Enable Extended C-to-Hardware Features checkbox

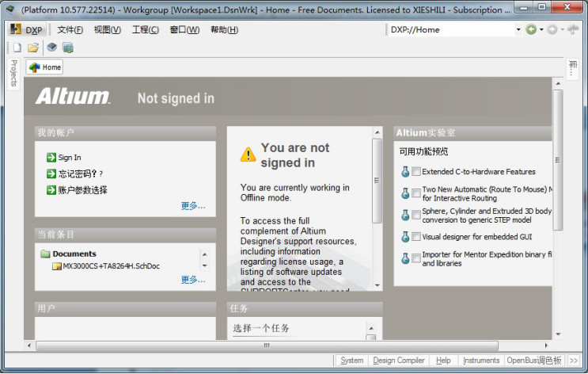pos(416,172)
